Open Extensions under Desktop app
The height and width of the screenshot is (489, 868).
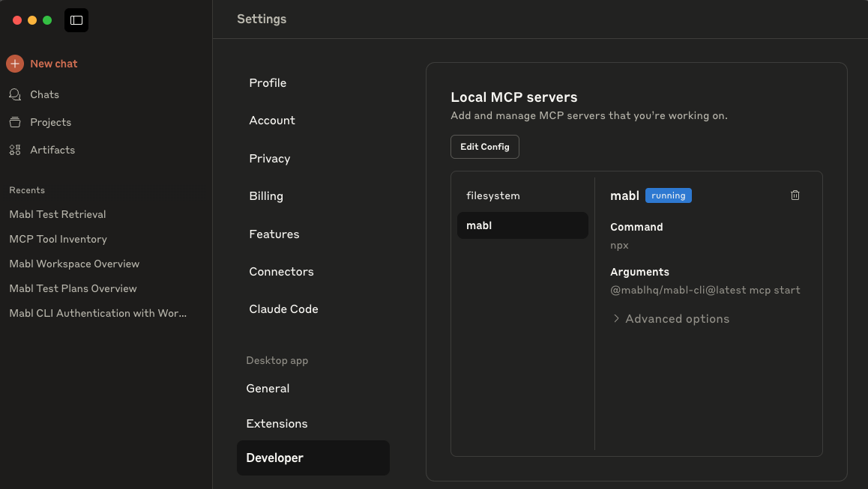pyautogui.click(x=277, y=423)
